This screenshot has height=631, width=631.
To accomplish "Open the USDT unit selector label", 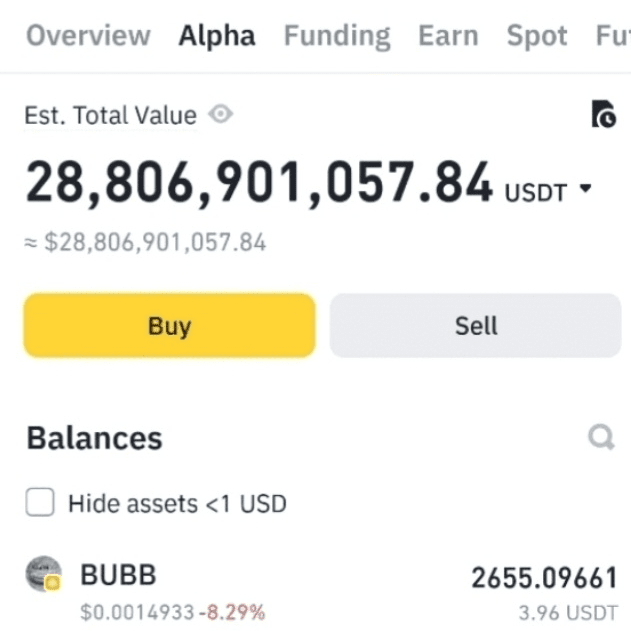I will click(536, 193).
